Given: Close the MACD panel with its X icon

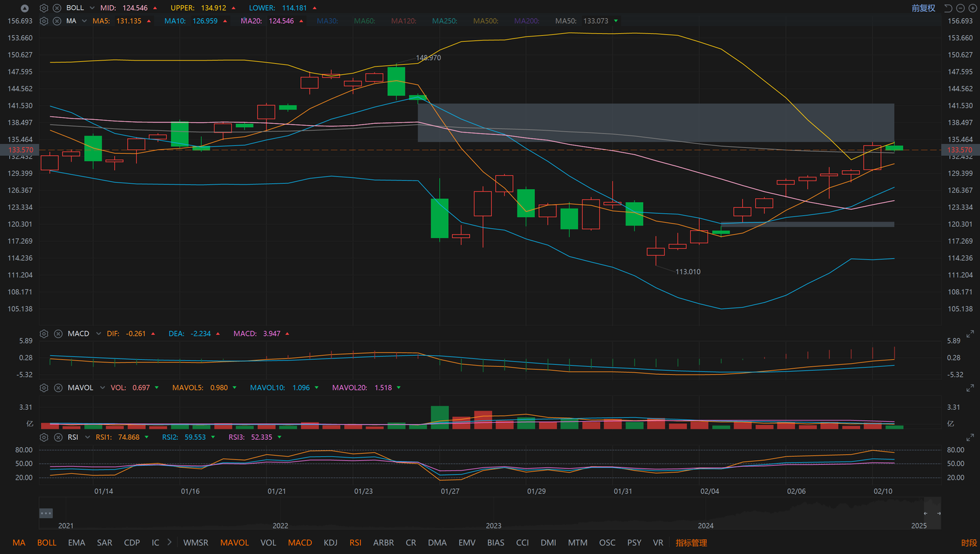Looking at the screenshot, I should 58,334.
